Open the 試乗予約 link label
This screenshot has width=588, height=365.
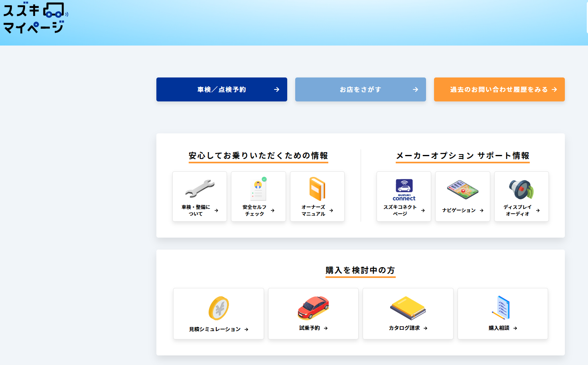point(310,328)
